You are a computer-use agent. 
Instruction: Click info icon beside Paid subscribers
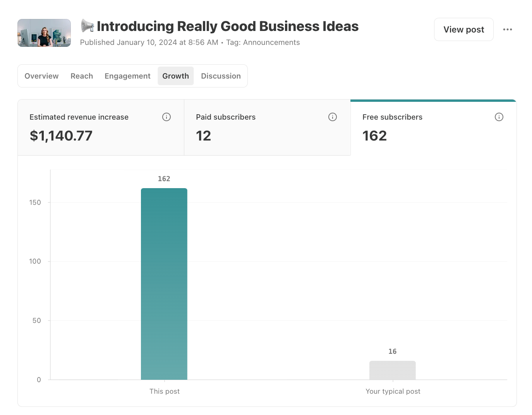click(333, 117)
